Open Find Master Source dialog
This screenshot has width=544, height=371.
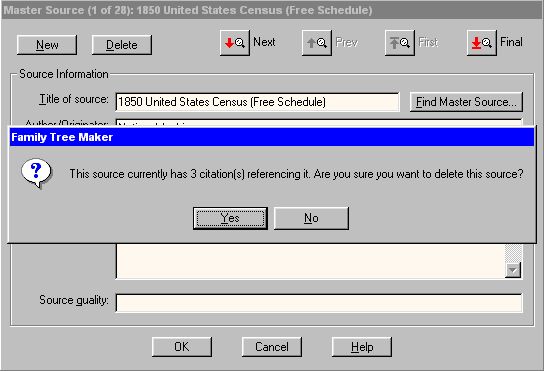point(466,102)
